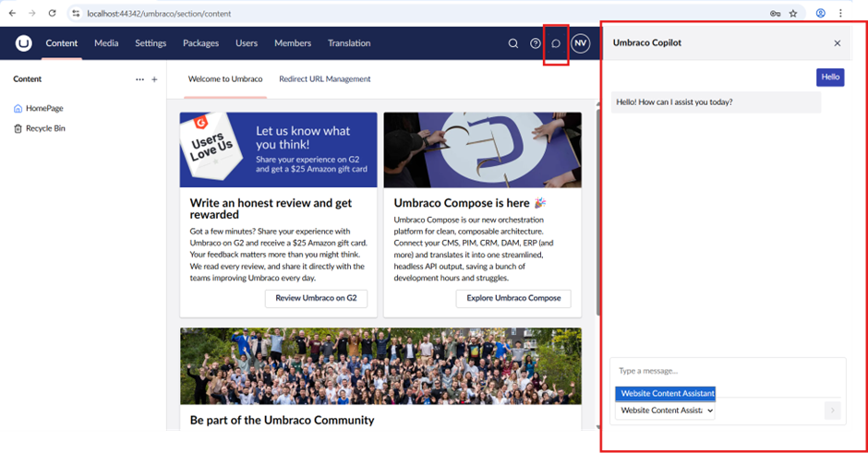Image resolution: width=868 pixels, height=453 pixels.
Task: Click the browser address bar URL
Action: coord(160,13)
